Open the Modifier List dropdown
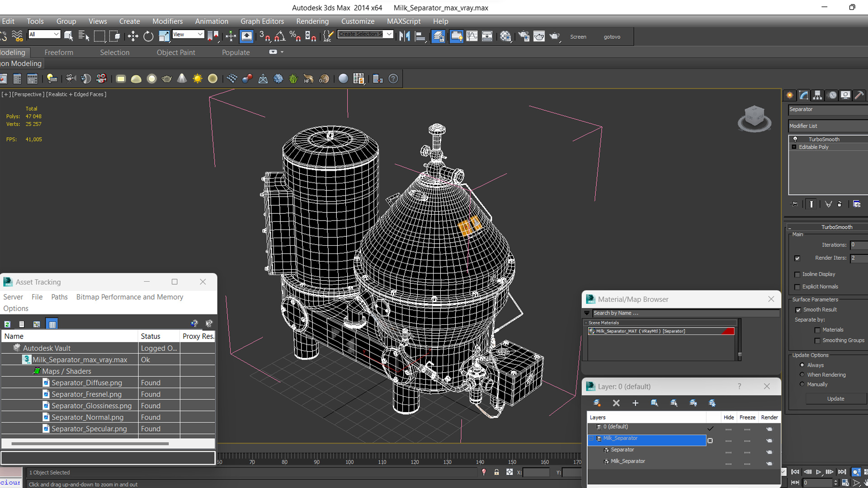This screenshot has height=488, width=868. (828, 126)
